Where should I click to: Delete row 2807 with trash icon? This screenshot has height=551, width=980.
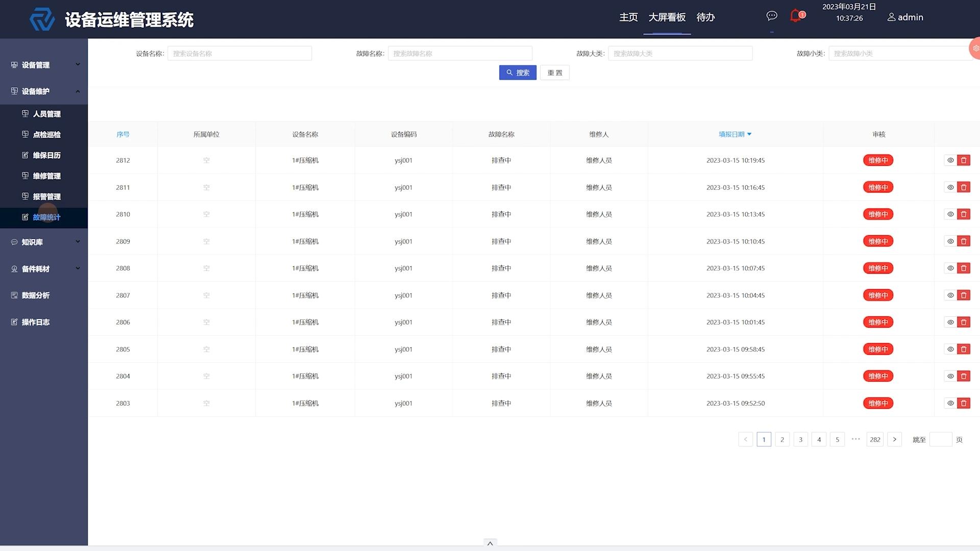point(964,295)
